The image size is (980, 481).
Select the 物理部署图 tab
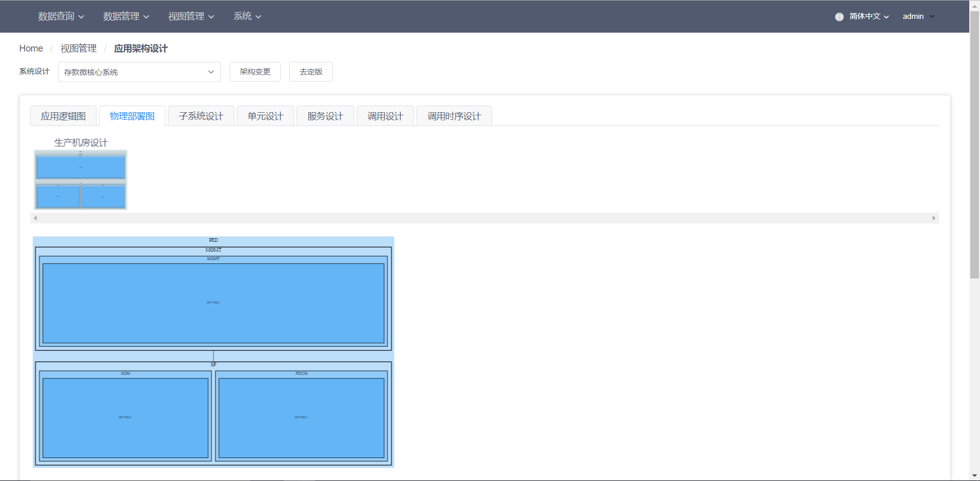click(132, 116)
